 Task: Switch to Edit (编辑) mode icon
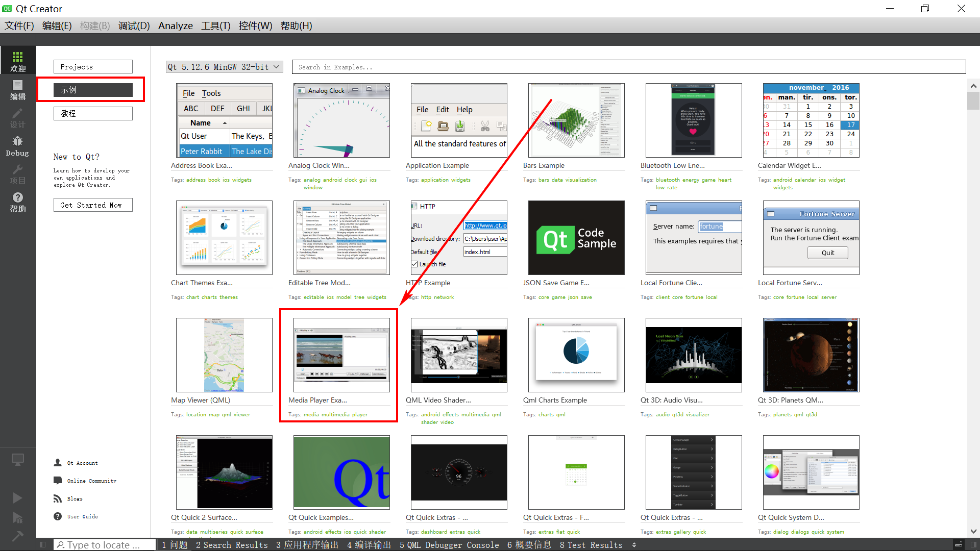(x=18, y=89)
